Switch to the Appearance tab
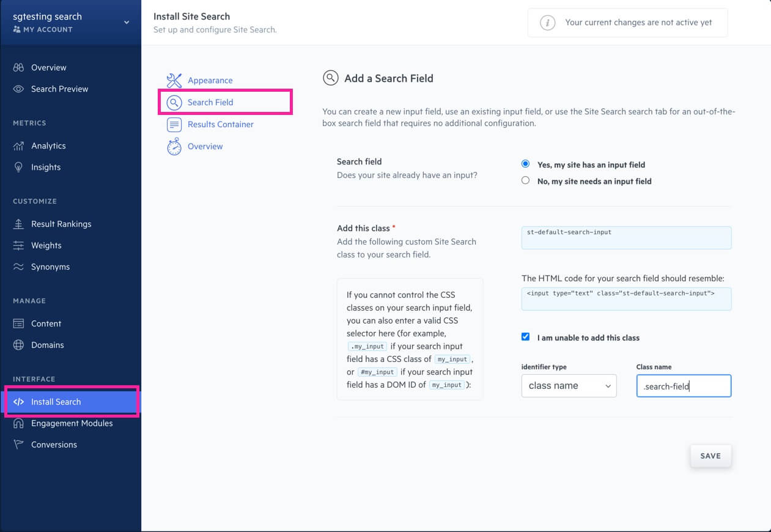Viewport: 771px width, 532px height. click(210, 80)
